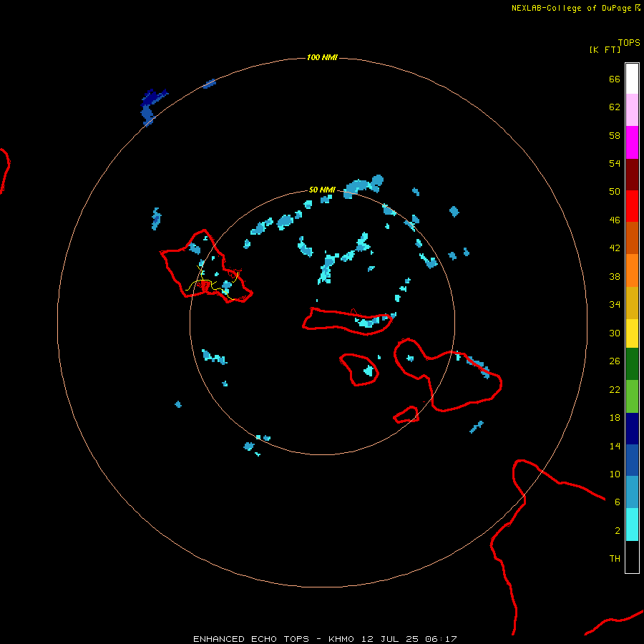644x644 pixels.
Task: Click the bright yellow legend swatch
Action: pyautogui.click(x=632, y=333)
